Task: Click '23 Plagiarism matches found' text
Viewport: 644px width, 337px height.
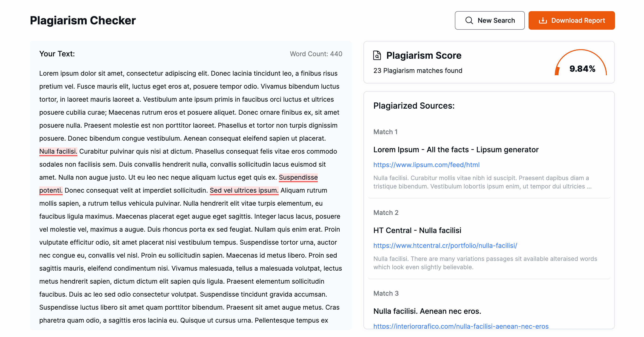Action: tap(417, 71)
